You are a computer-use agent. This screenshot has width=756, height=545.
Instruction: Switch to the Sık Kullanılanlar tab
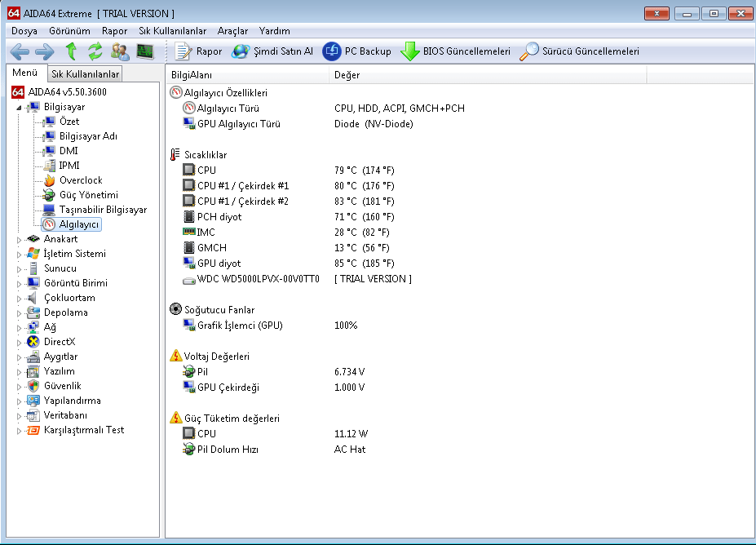86,73
